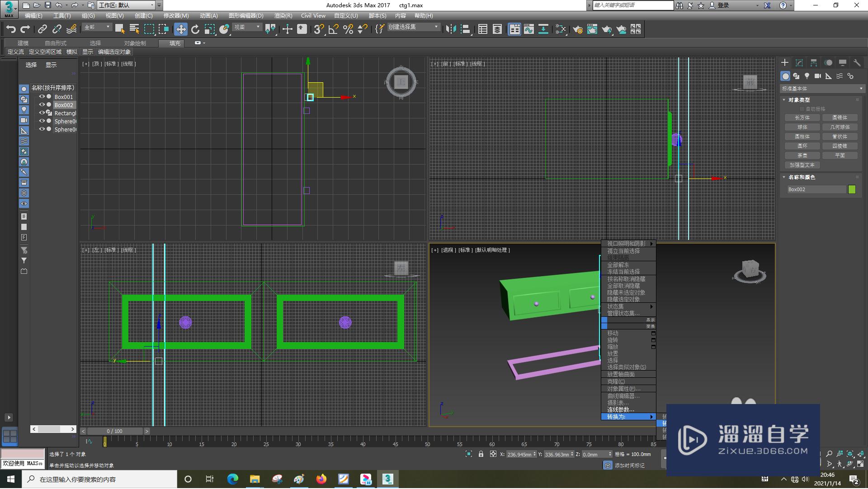This screenshot has width=868, height=489.
Task: Switch to the Hierarchy command panel tab
Action: (x=814, y=63)
